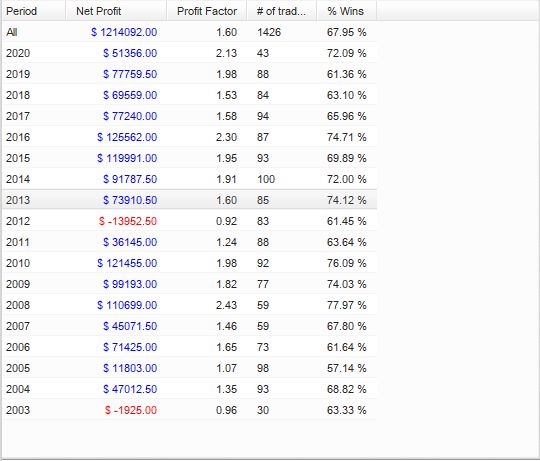This screenshot has height=461, width=540.
Task: Select the 2005 row with 98 trades
Action: coord(189,368)
